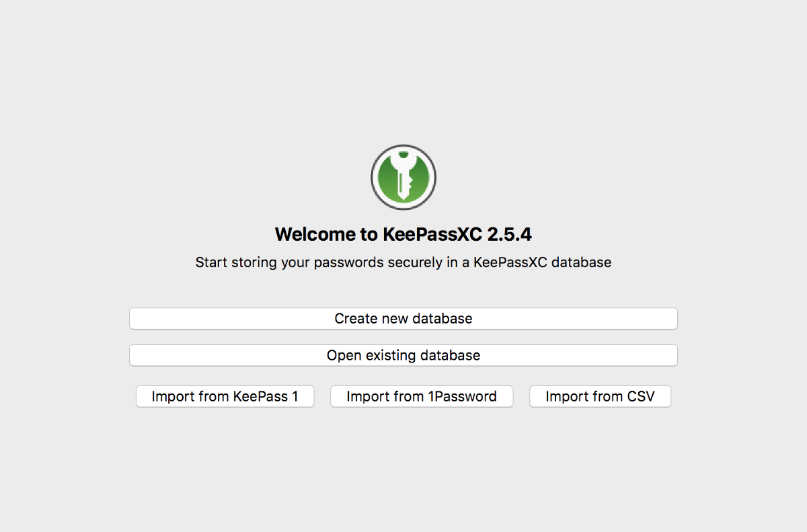Click the Welcome to KeePassXC 2.5.4 heading

(x=403, y=234)
